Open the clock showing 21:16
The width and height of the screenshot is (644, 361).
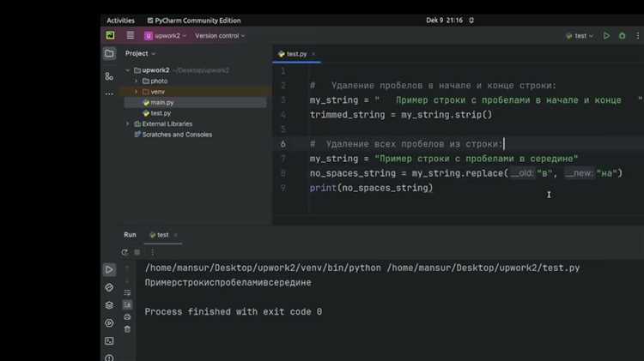(444, 21)
